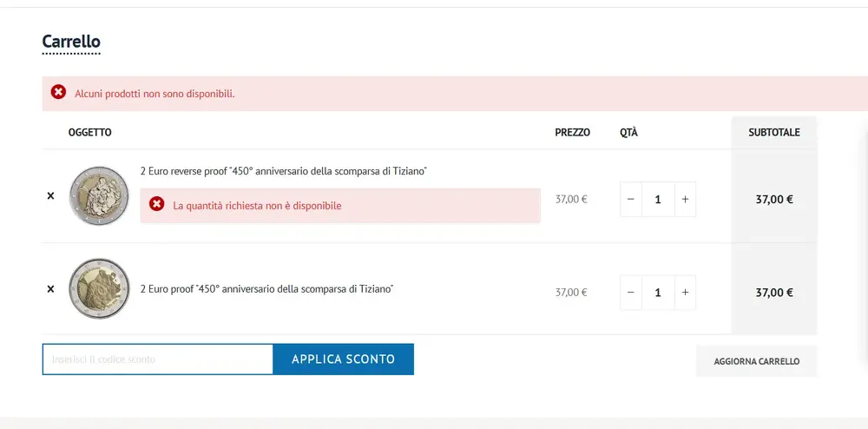Click the Oggetto column header
Viewport: 868px width, 429px height.
tap(90, 132)
